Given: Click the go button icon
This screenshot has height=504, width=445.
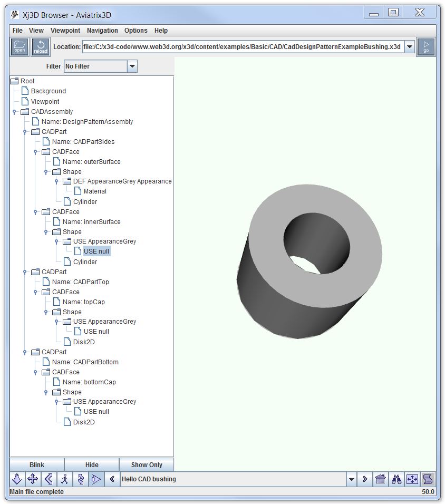Looking at the screenshot, I should 426,46.
